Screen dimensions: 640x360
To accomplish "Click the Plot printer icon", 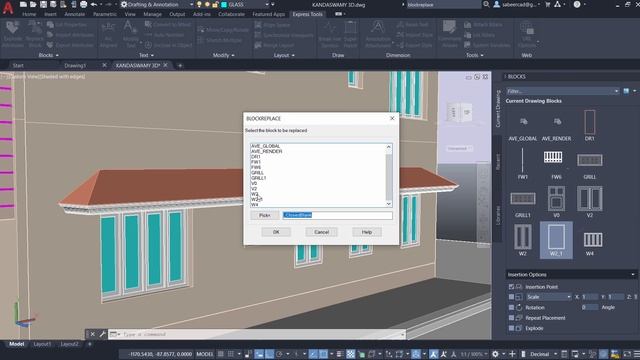I will point(83,4).
